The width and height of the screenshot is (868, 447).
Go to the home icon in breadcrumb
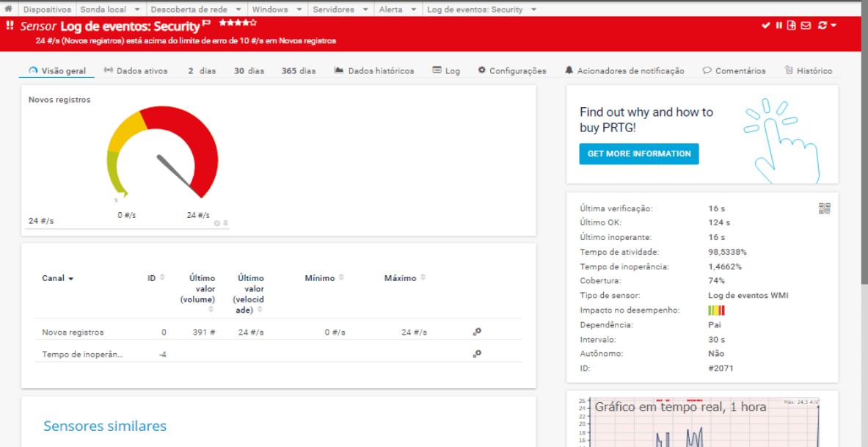(8, 9)
